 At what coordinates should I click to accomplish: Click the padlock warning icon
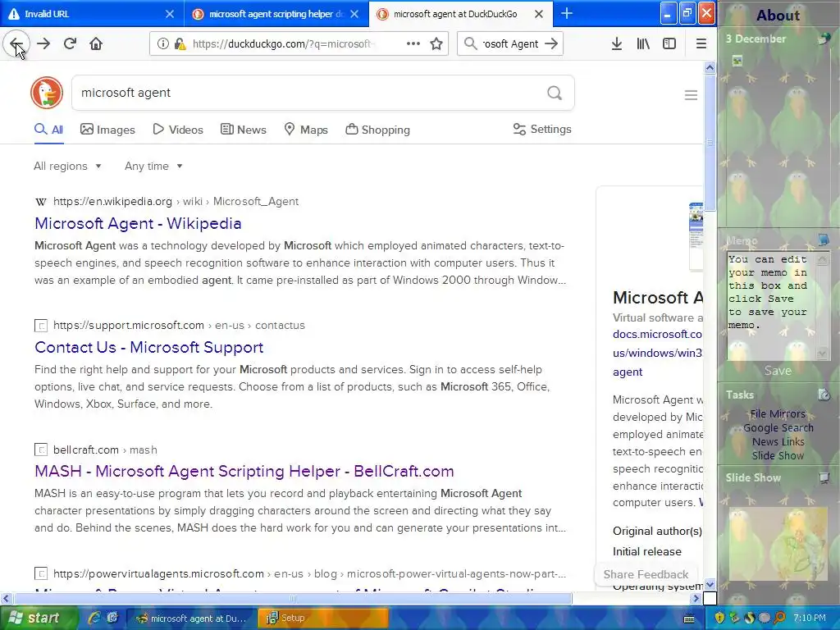point(180,44)
